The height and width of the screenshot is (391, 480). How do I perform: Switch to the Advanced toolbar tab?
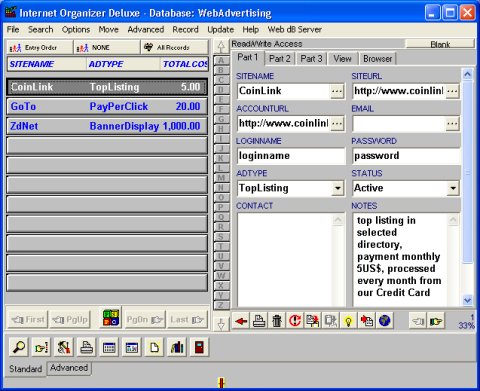click(x=69, y=368)
